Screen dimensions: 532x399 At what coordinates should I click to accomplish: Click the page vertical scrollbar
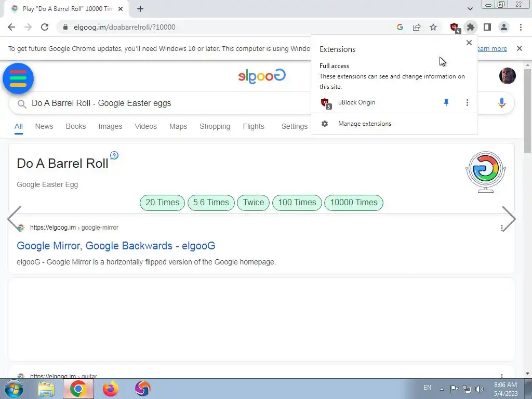click(x=527, y=111)
